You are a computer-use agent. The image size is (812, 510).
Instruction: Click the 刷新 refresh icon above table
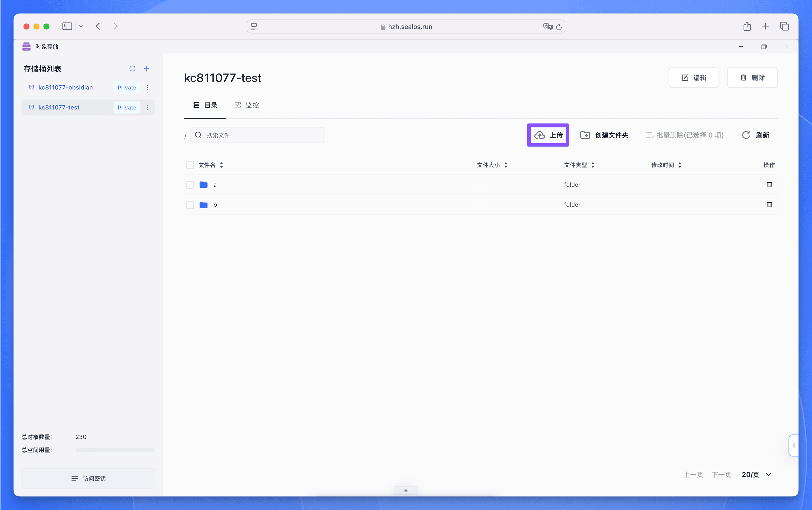pos(746,135)
